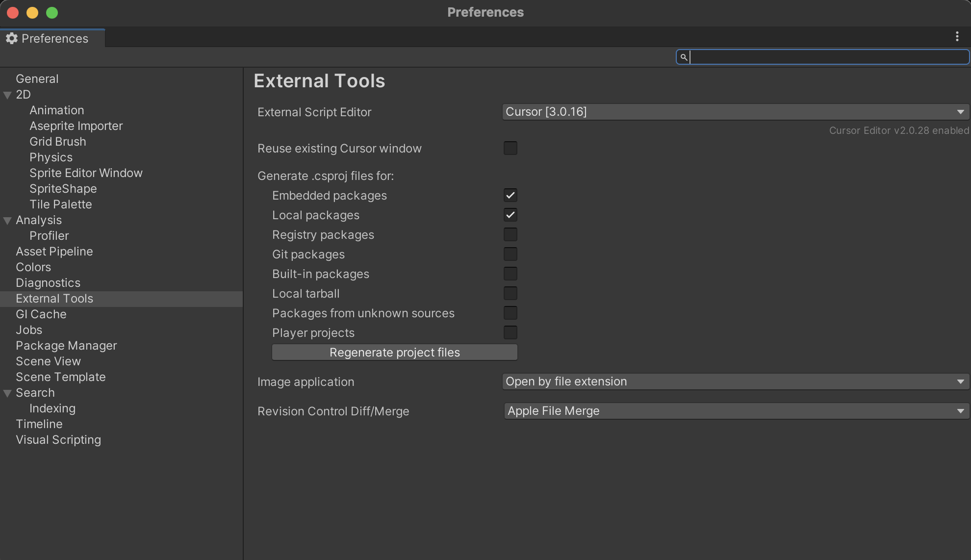Click the External Tools heading
The image size is (971, 560).
point(319,81)
